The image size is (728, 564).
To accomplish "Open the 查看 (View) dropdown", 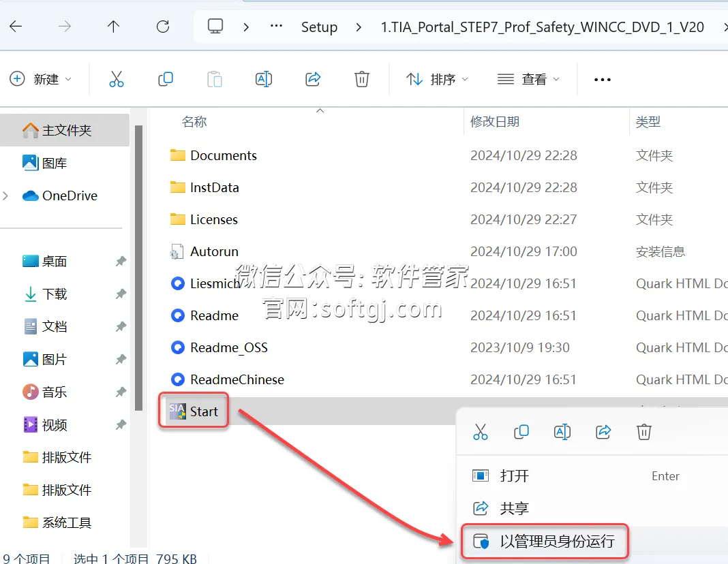I will pos(528,79).
